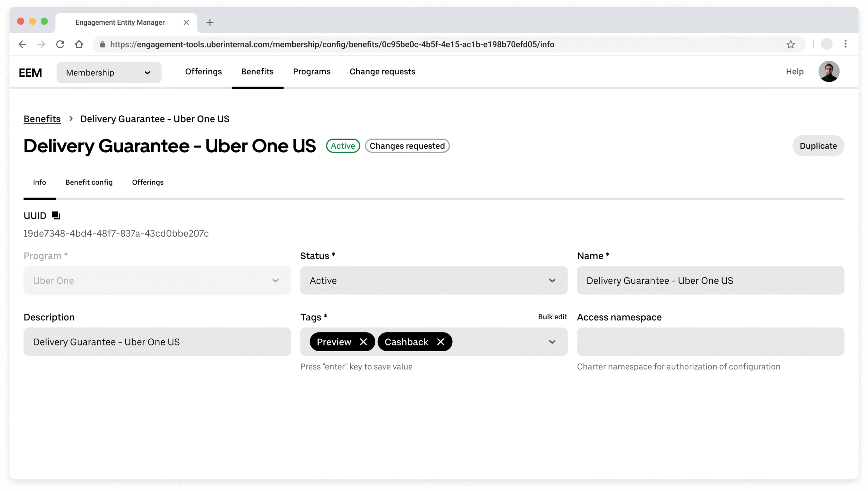Open the Programs nav item
Viewport: 868px width, 491px height.
click(x=312, y=72)
